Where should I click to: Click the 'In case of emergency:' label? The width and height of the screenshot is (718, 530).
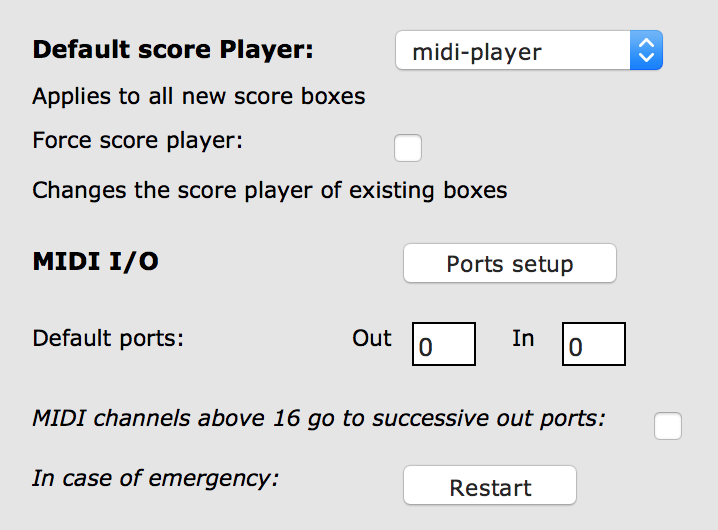(156, 479)
